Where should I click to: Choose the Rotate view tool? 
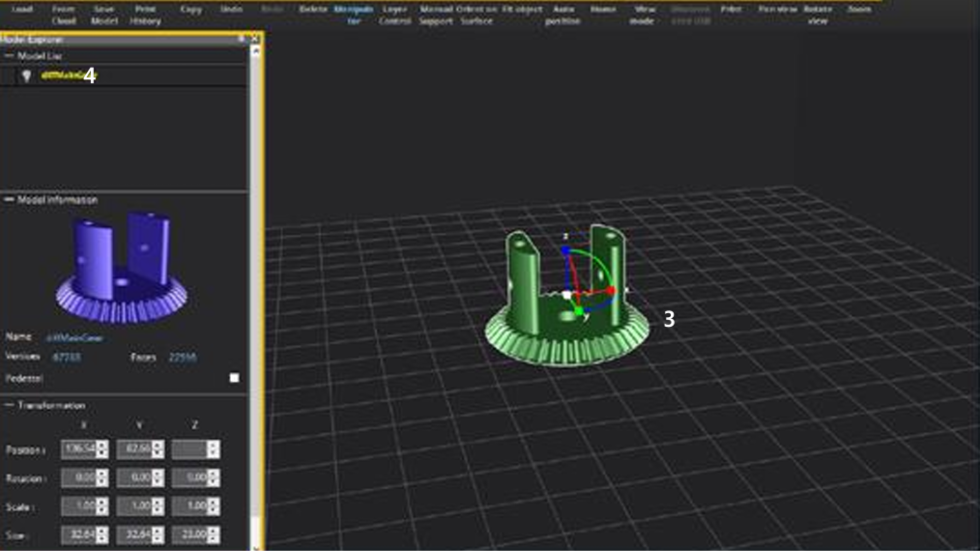tap(817, 15)
